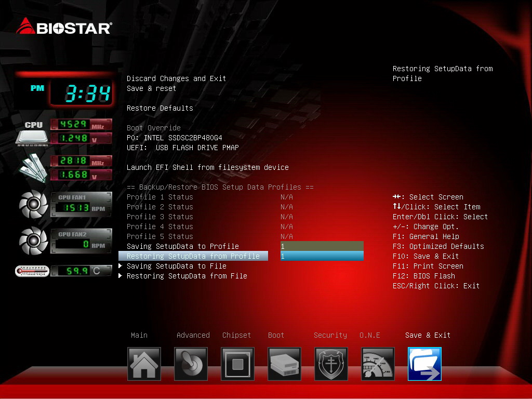The width and height of the screenshot is (532, 399).
Task: Select the Advanced toggle-switch icon
Action: click(191, 364)
